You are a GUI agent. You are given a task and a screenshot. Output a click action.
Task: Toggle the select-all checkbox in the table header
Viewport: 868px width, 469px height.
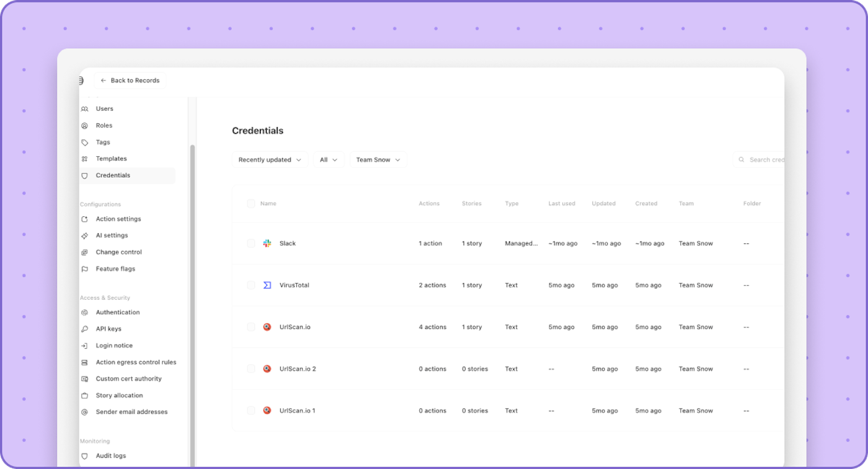251,204
